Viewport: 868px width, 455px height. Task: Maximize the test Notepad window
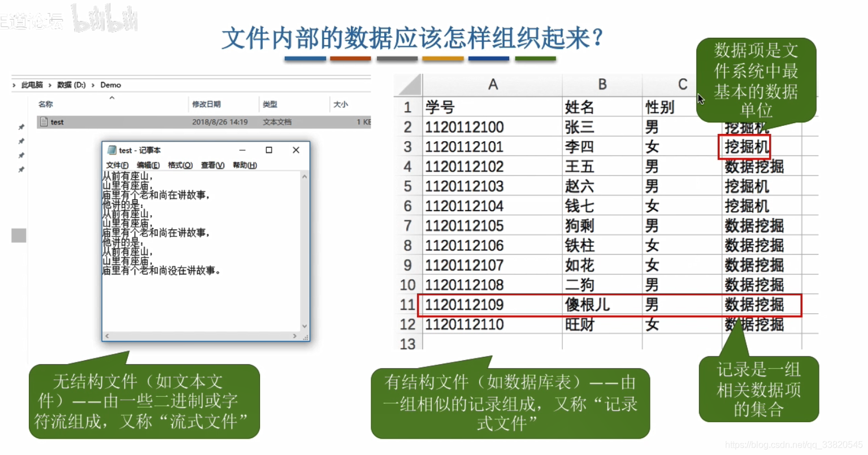(269, 150)
